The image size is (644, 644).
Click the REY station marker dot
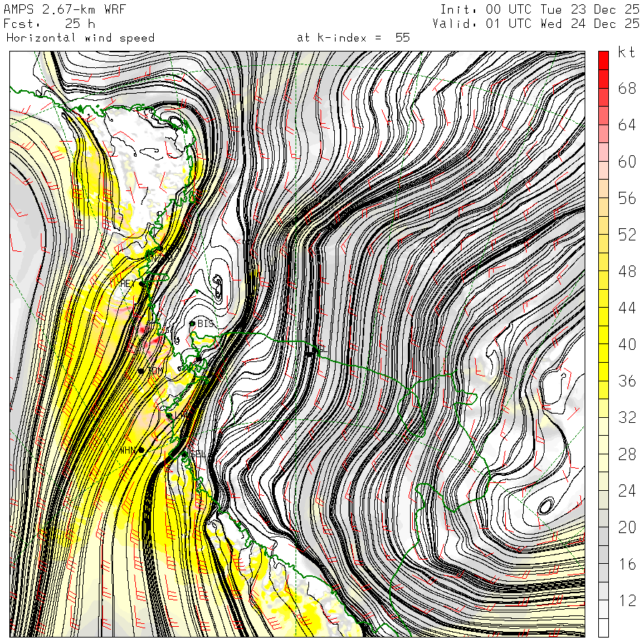tap(142, 284)
